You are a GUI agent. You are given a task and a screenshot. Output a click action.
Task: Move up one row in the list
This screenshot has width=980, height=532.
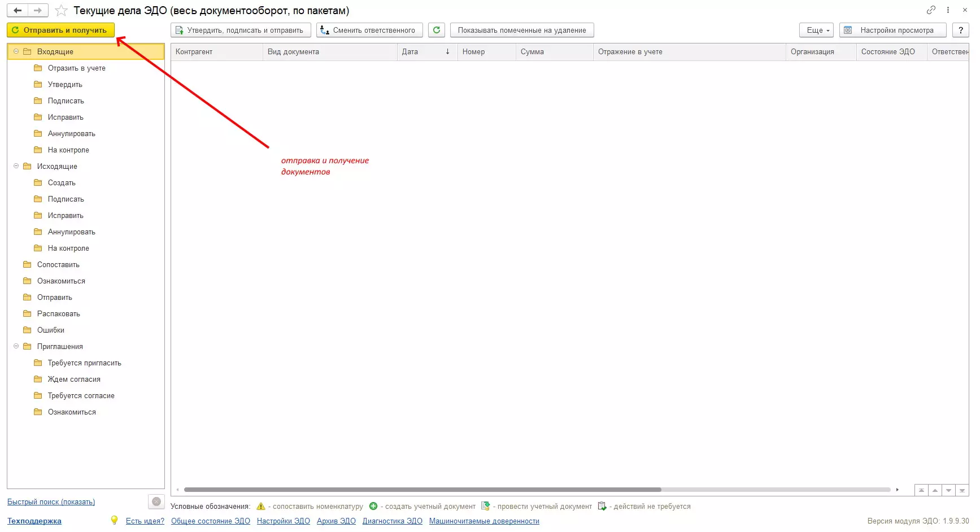coord(935,490)
